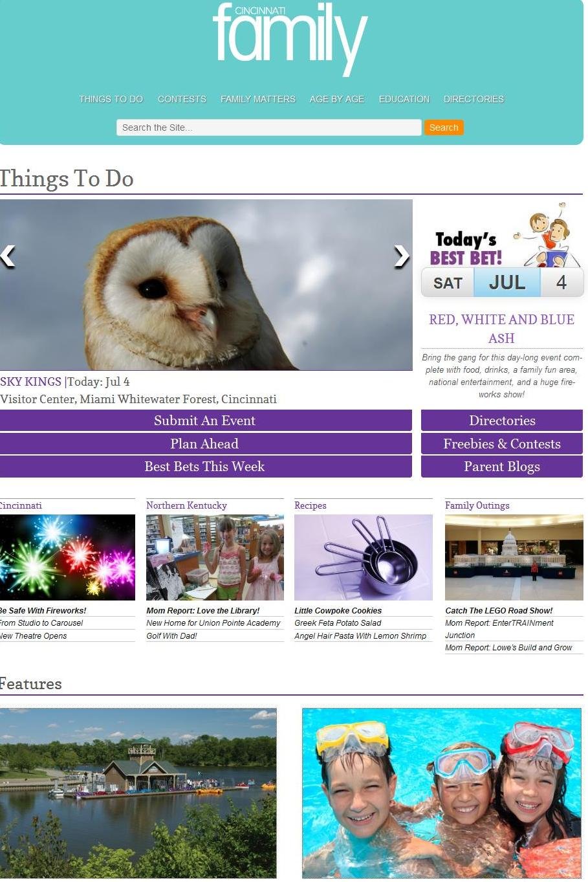Open the Red, White and Blue Ash link

tap(501, 329)
